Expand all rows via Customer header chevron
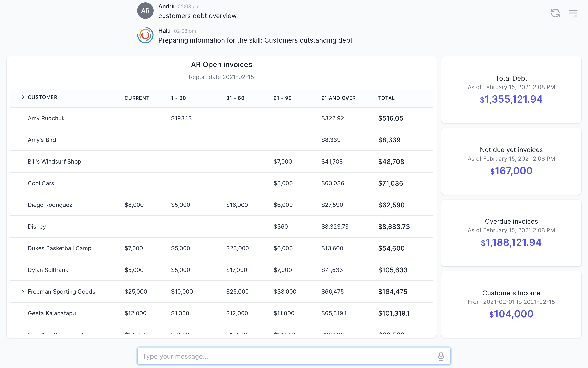The height and width of the screenshot is (368, 588). (x=23, y=97)
